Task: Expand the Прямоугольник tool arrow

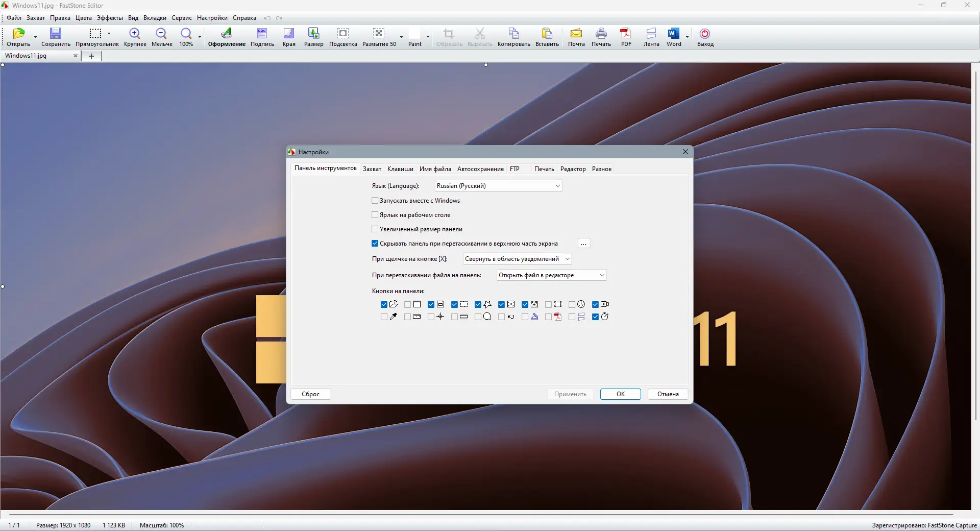Action: pos(109,34)
